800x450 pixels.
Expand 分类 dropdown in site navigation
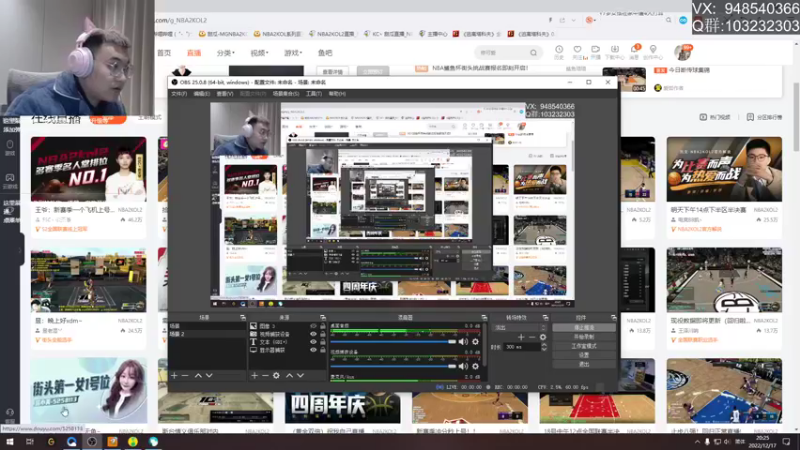pos(226,53)
